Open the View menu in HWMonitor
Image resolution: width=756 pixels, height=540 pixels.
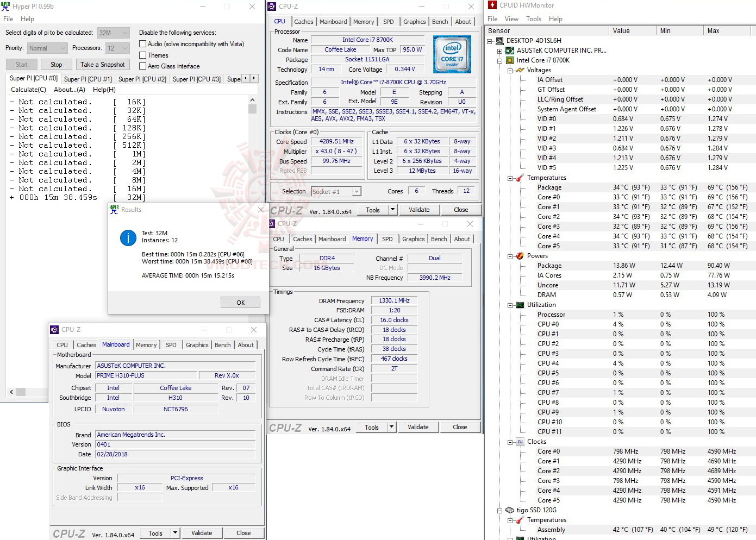click(511, 19)
